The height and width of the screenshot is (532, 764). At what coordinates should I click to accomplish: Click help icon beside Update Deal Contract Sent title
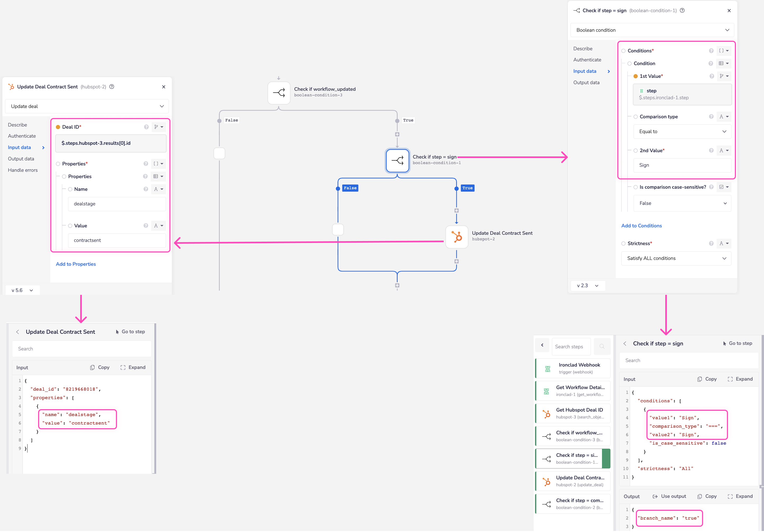(112, 87)
